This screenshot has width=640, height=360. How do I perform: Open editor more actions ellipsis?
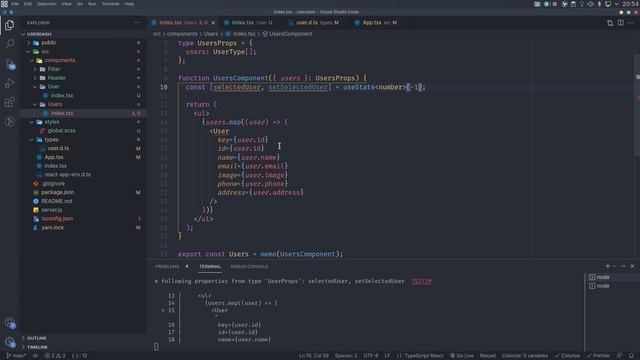pyautogui.click(x=631, y=23)
